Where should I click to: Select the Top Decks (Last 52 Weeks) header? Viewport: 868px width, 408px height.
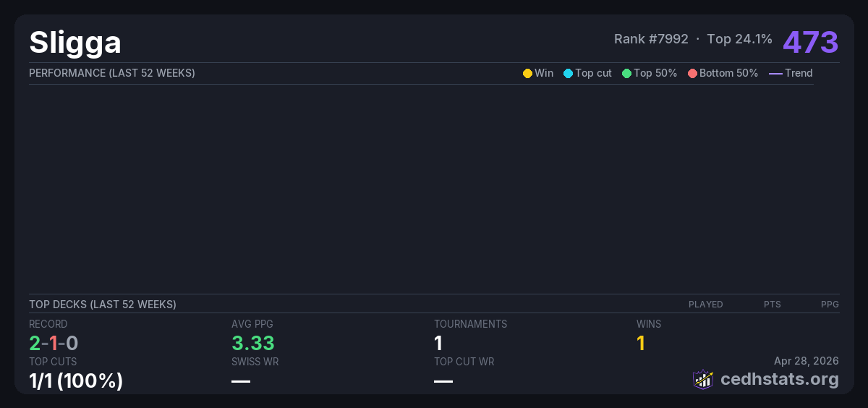(x=103, y=305)
